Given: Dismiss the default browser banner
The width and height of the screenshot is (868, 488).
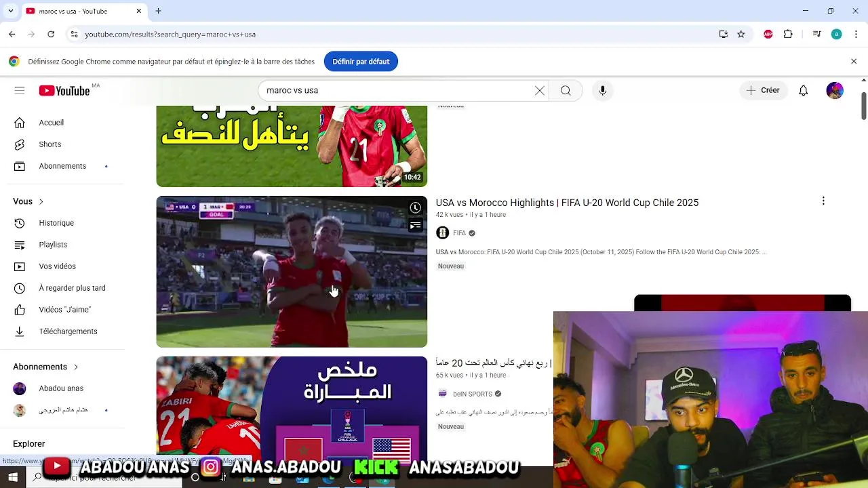Looking at the screenshot, I should point(854,61).
